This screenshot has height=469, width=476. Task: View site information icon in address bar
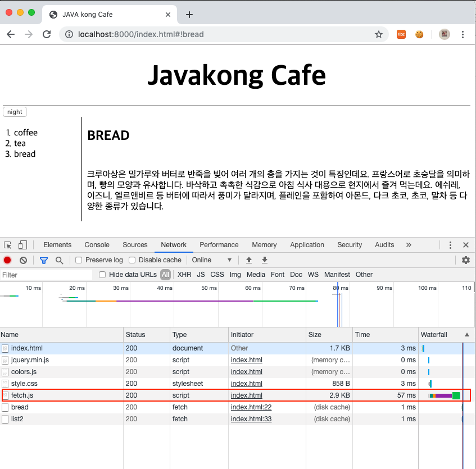click(x=69, y=34)
